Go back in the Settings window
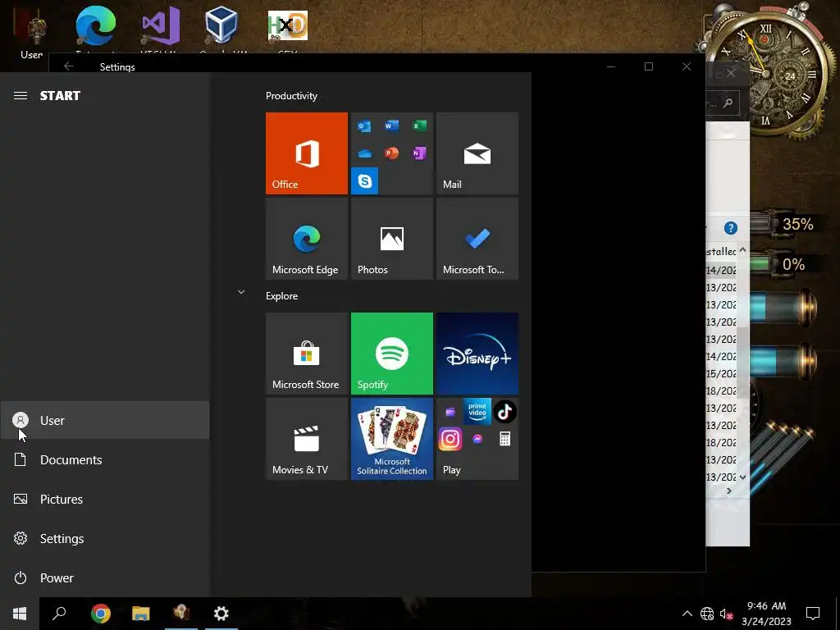This screenshot has height=630, width=840. coord(69,66)
